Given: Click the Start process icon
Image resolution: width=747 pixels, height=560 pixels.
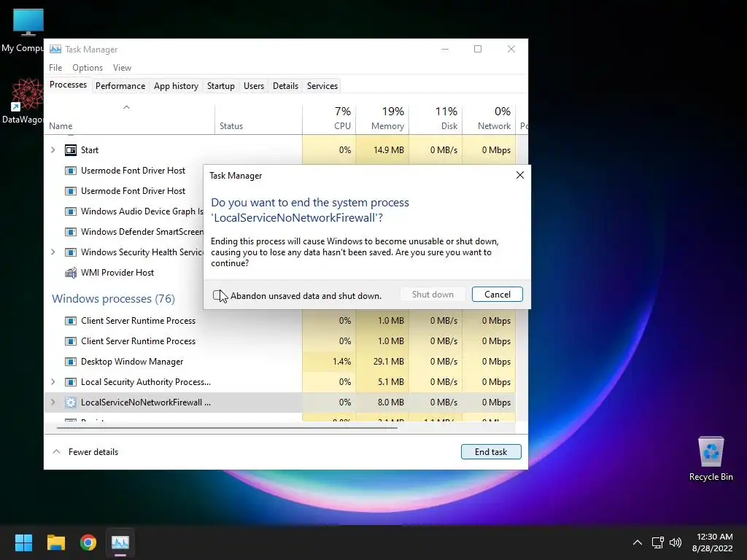Looking at the screenshot, I should coord(71,150).
